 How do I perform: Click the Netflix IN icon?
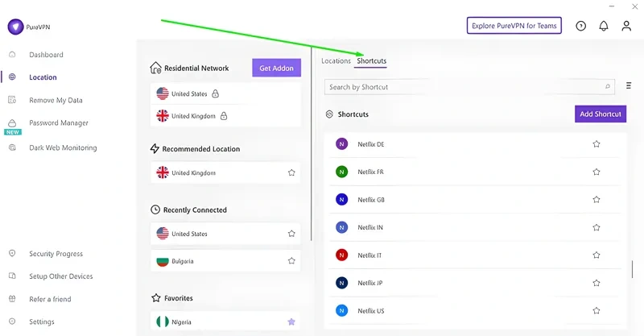[341, 227]
